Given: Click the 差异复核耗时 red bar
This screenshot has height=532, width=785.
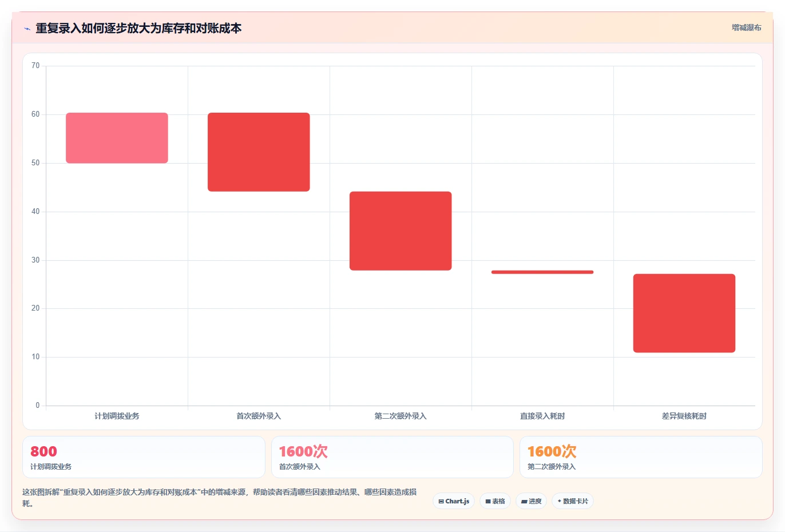Looking at the screenshot, I should [684, 313].
